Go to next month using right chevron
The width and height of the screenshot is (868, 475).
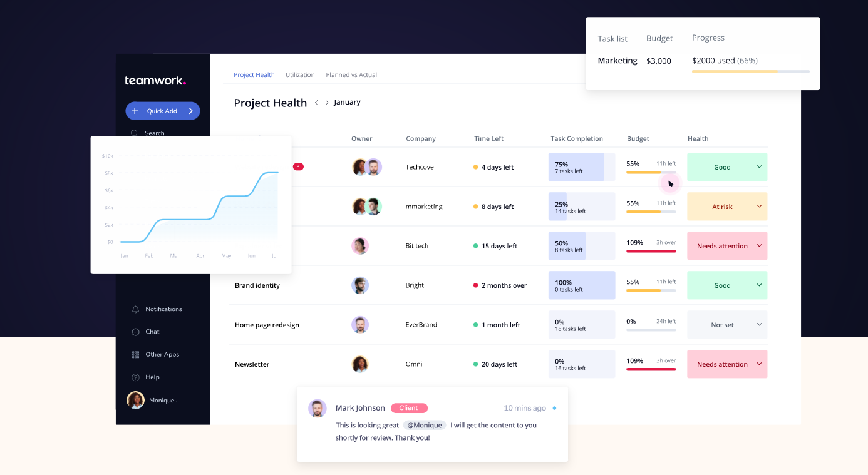tap(327, 103)
